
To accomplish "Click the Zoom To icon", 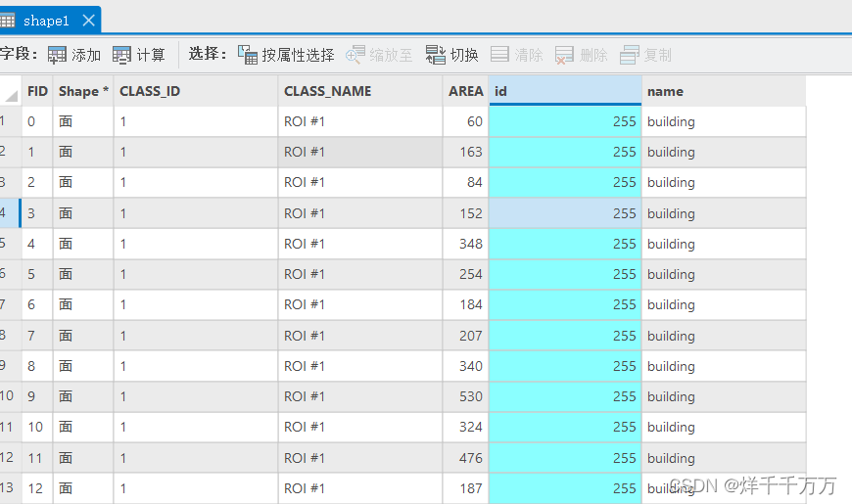I will click(355, 55).
